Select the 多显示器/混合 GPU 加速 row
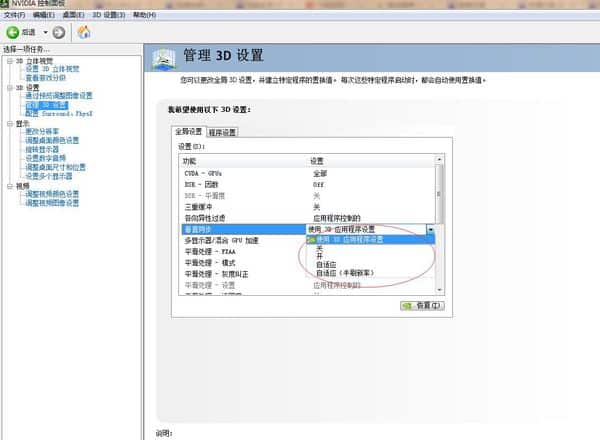The width and height of the screenshot is (600, 440). pyautogui.click(x=244, y=241)
